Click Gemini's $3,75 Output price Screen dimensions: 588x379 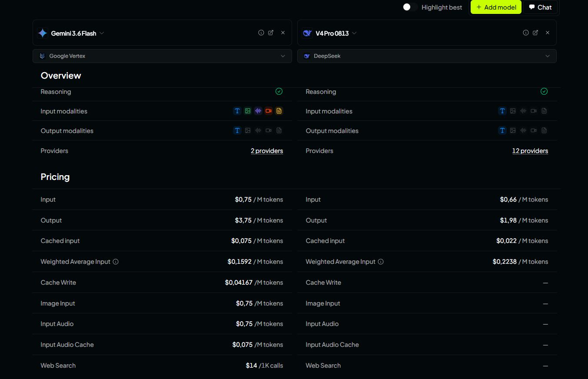click(x=243, y=220)
